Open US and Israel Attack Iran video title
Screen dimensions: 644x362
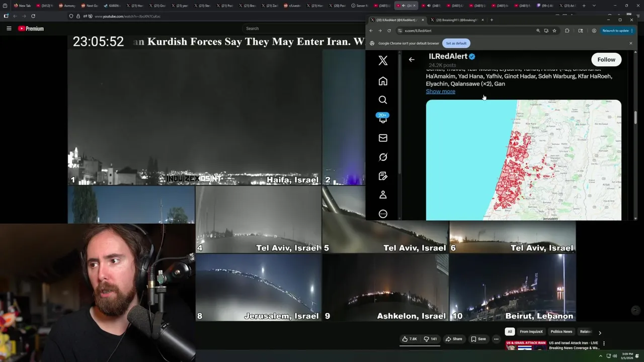[x=574, y=345]
